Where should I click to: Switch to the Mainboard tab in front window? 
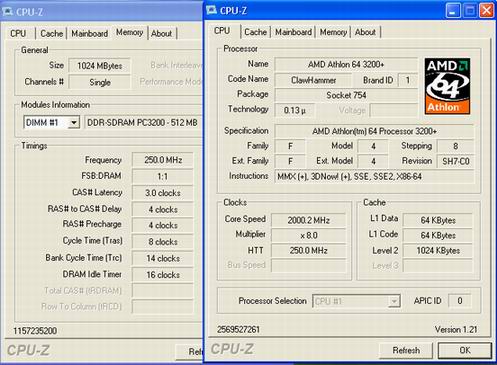coord(293,32)
